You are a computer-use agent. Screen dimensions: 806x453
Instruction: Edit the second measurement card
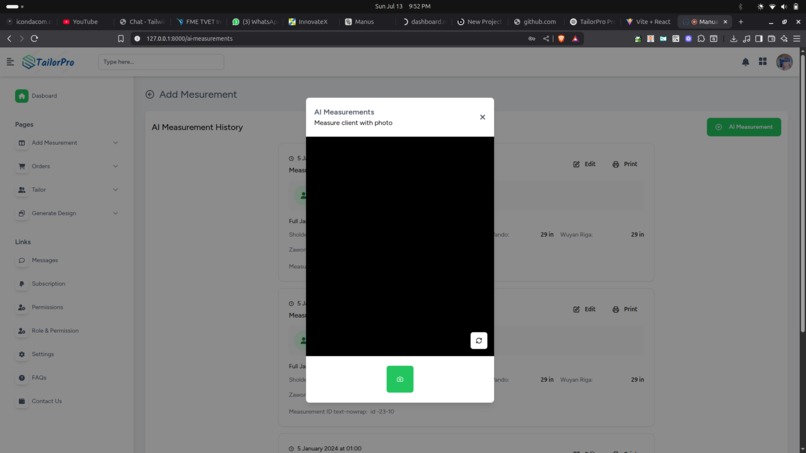point(584,309)
